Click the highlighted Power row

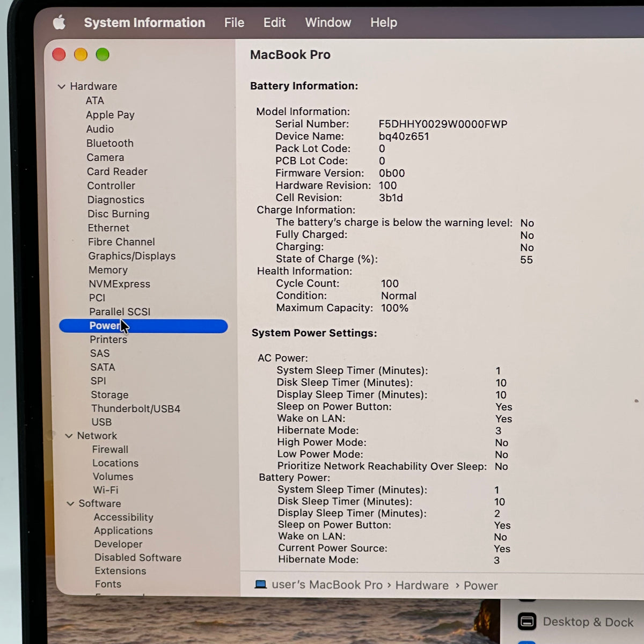143,326
